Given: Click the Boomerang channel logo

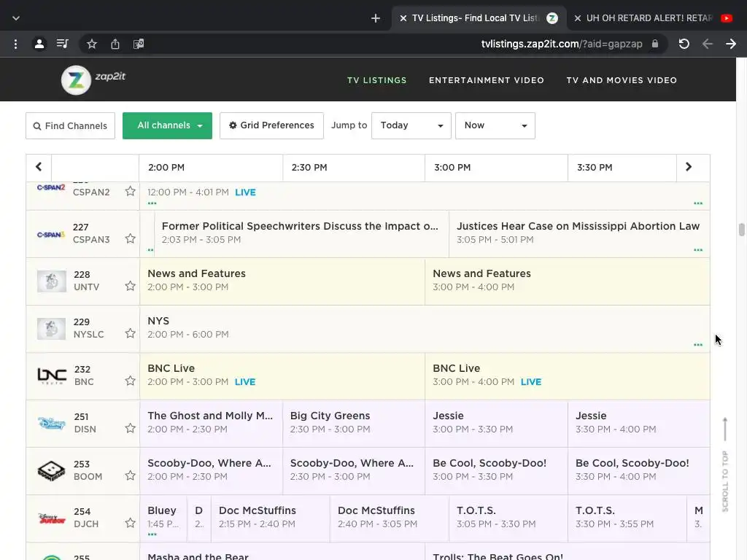Looking at the screenshot, I should click(52, 471).
